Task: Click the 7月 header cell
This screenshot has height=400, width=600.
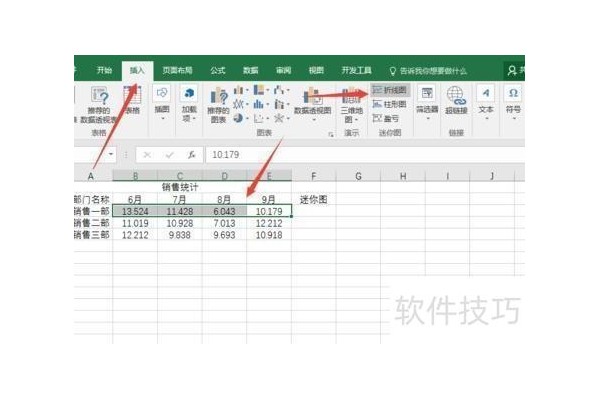Action: coord(179,199)
